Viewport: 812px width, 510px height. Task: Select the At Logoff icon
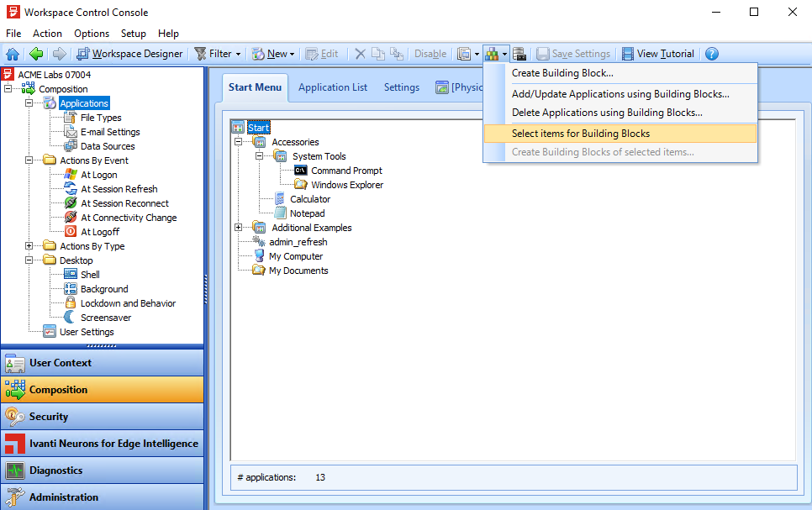[x=71, y=232]
